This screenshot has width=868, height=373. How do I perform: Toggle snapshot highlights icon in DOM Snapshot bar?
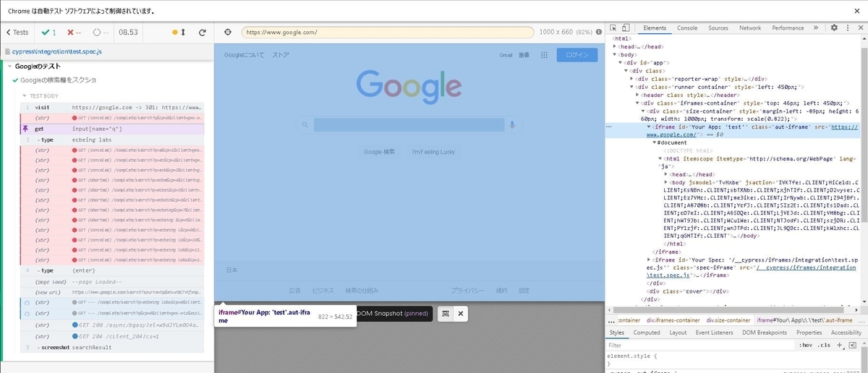446,314
